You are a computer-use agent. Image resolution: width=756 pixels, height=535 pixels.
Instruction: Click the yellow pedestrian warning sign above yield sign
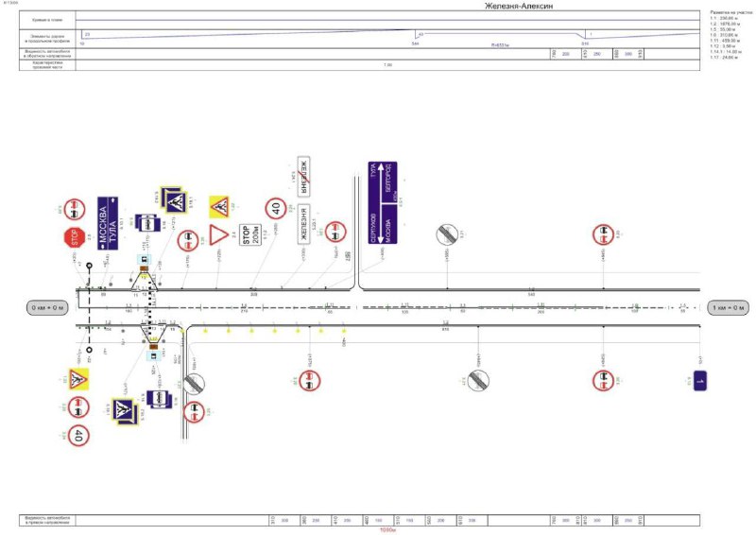pos(219,207)
